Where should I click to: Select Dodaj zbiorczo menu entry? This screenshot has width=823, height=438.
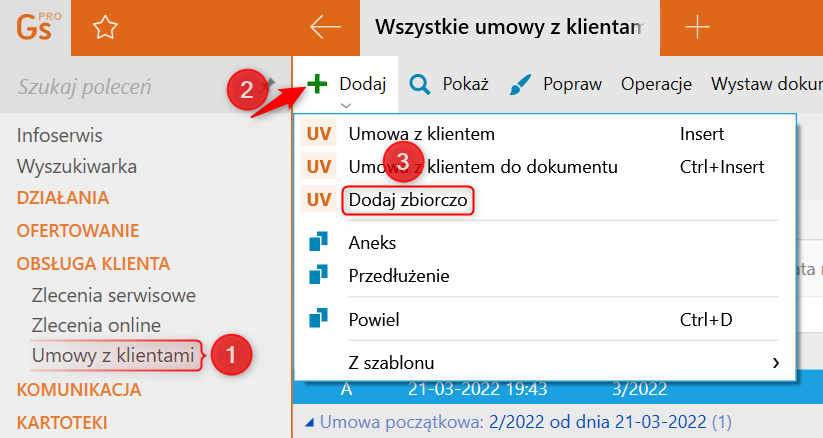[x=406, y=200]
